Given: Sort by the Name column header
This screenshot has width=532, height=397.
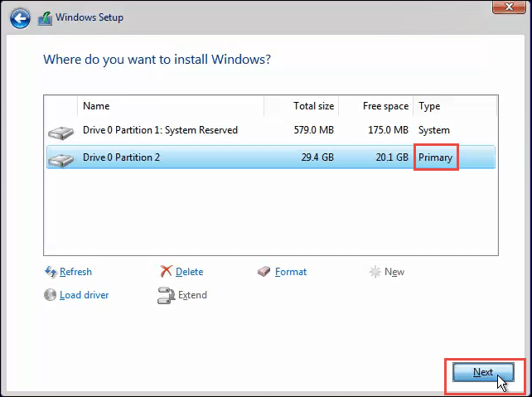Looking at the screenshot, I should [96, 106].
